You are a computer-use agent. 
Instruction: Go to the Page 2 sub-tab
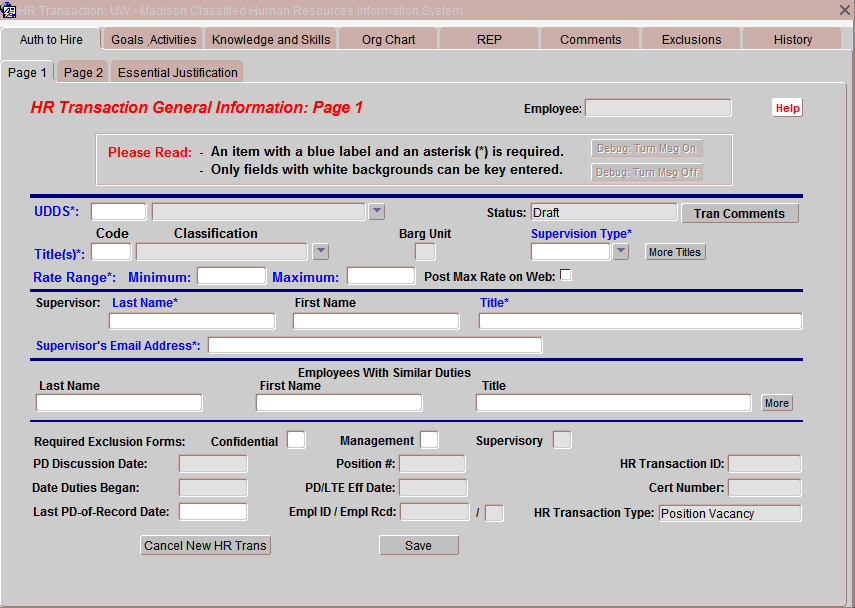(x=83, y=73)
